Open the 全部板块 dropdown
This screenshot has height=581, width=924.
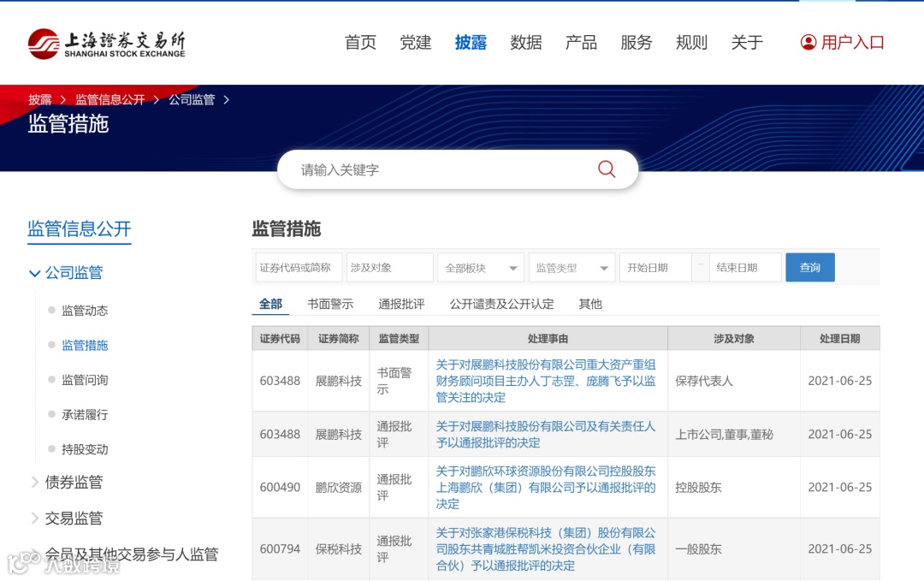481,268
